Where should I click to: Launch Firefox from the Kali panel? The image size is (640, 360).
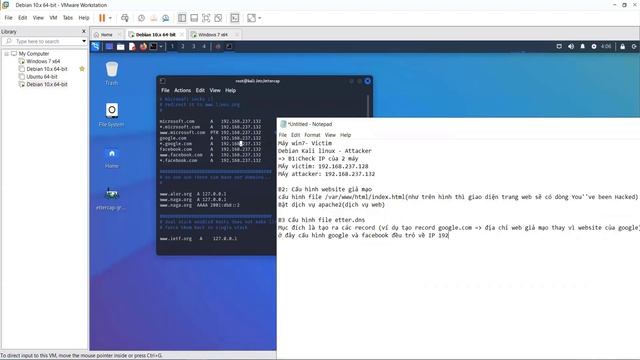(143, 47)
